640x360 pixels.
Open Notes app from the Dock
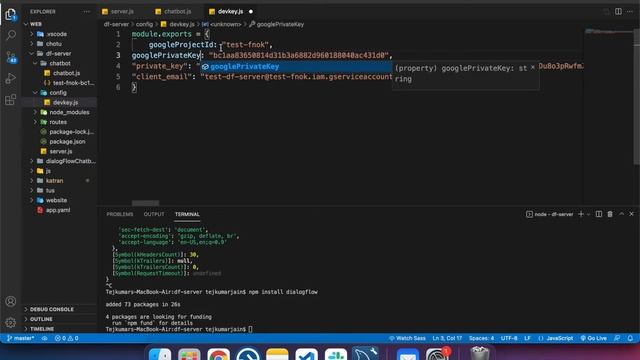pyautogui.click(x=277, y=354)
